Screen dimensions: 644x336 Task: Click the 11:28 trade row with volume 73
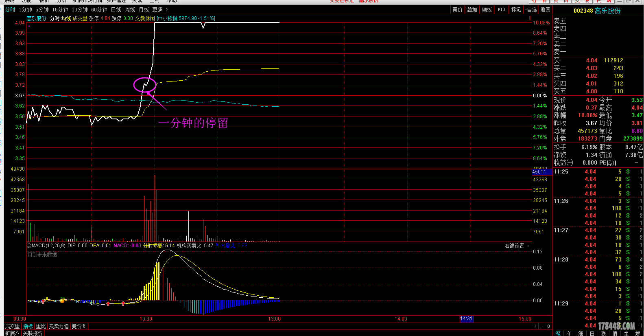point(598,259)
